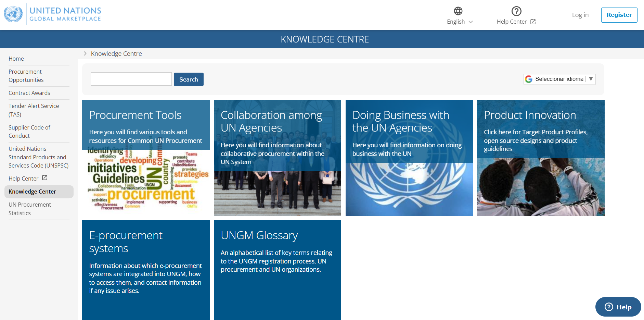Open the Seleccionar idioma translate selector

click(559, 79)
